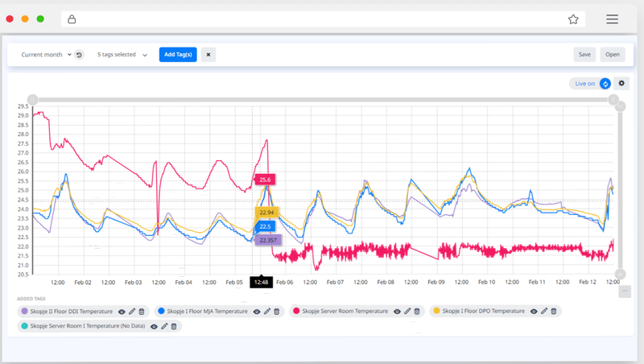The height and width of the screenshot is (364, 644).
Task: Edit the Skopje I Floor DPO Temperature tag
Action: click(x=544, y=311)
